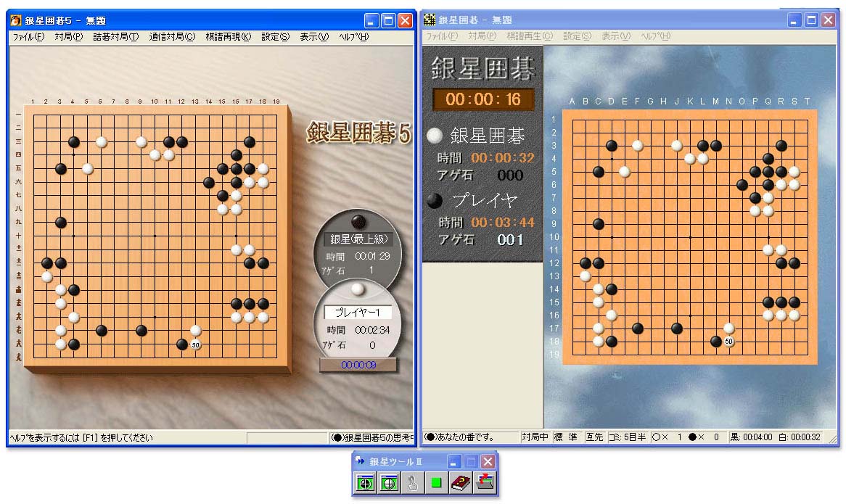Open 表示(V) menu in right 銀星囲碁 window
Screen dimensions: 846x504
[616, 36]
